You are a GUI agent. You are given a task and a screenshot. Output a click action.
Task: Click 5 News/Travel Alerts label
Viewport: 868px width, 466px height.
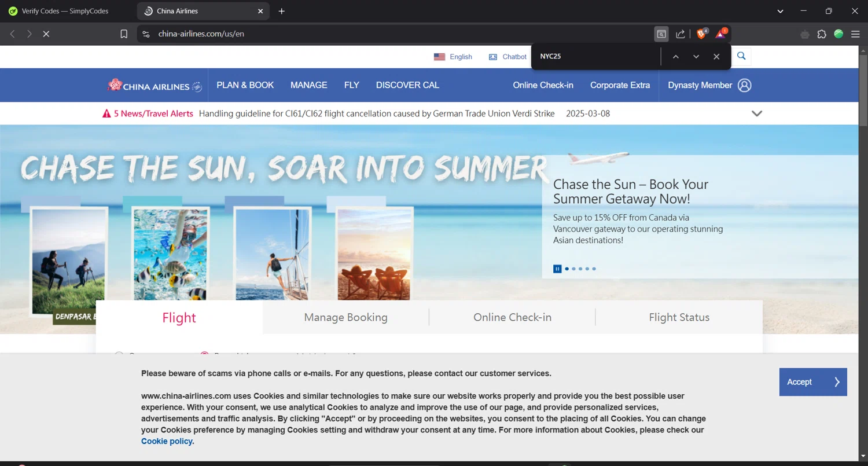pyautogui.click(x=153, y=113)
